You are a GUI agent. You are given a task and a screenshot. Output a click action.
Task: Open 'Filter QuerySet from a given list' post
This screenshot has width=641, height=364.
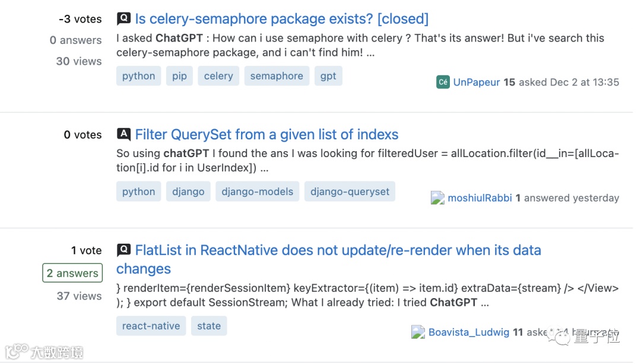point(266,134)
